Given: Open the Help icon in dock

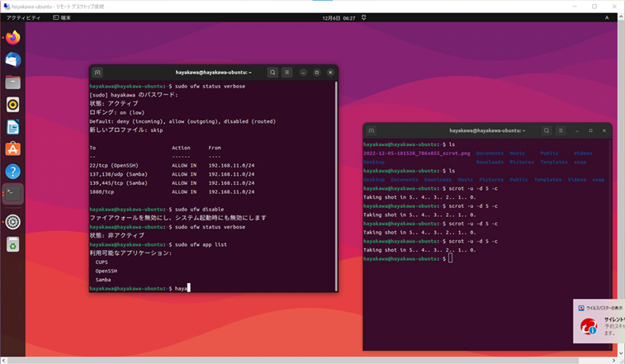Looking at the screenshot, I should (12, 171).
